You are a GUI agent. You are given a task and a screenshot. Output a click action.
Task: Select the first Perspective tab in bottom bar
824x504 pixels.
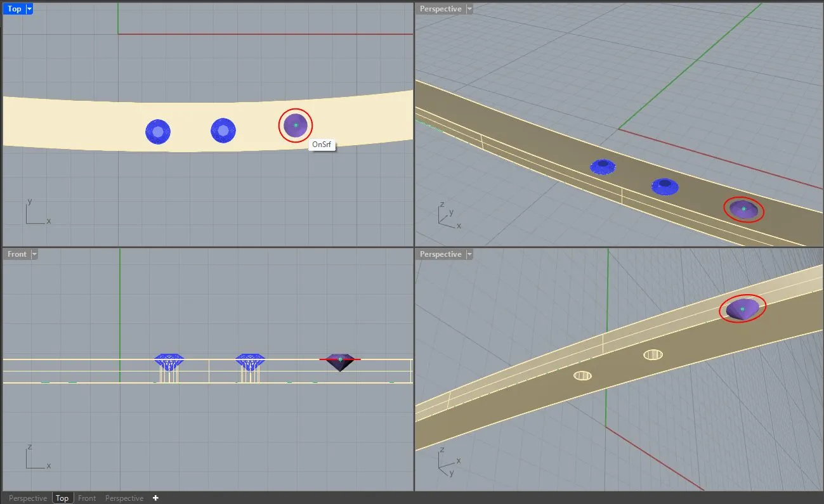click(x=28, y=498)
